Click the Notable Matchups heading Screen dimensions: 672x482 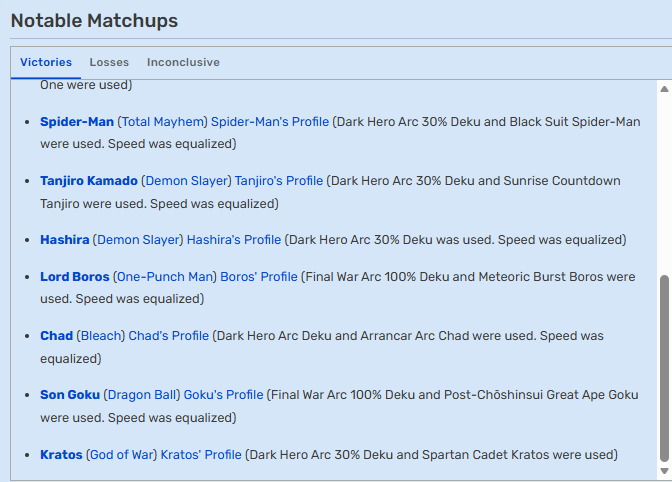pos(94,21)
